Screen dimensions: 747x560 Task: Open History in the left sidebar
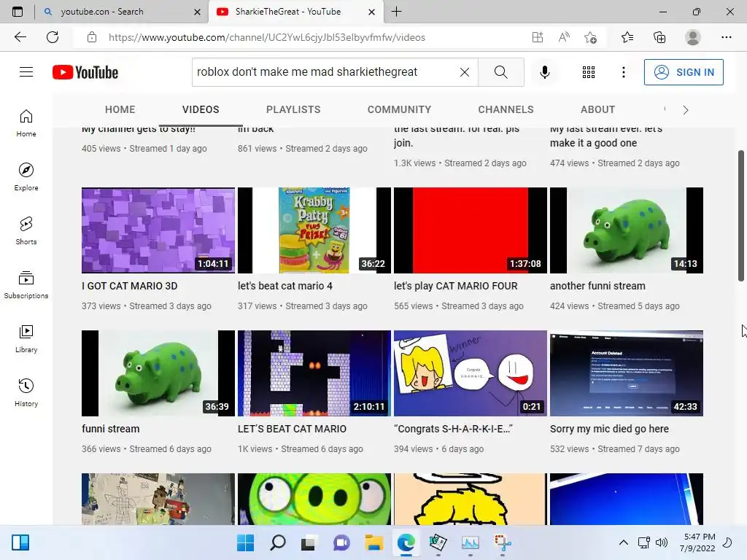(x=26, y=392)
